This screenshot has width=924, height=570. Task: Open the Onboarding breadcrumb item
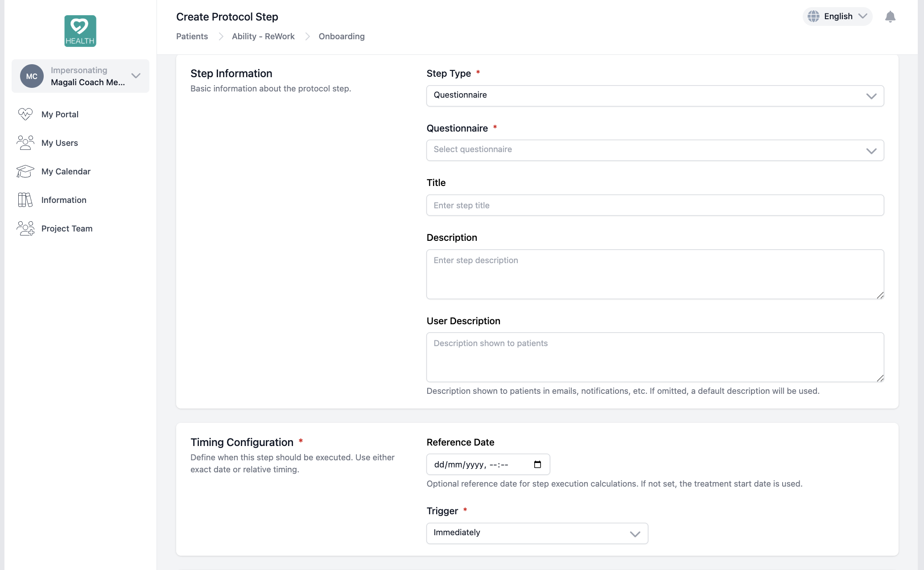pos(341,36)
